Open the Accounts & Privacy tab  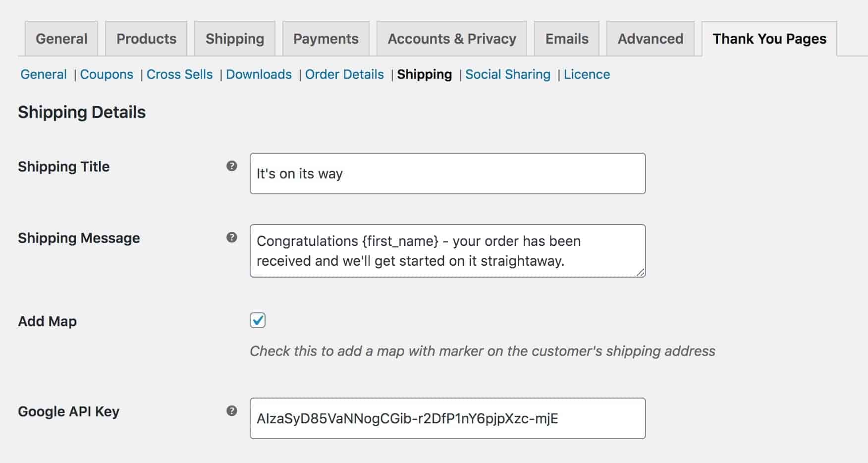point(452,39)
